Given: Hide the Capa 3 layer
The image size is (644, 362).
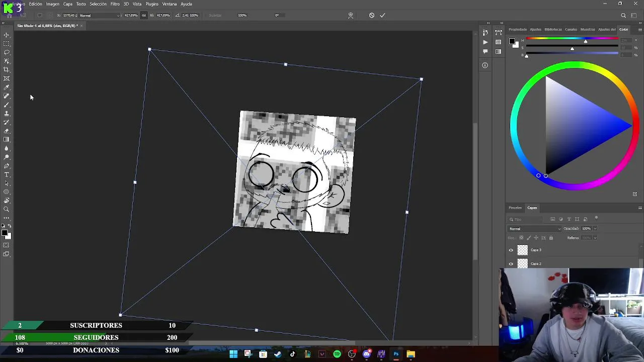Looking at the screenshot, I should (511, 250).
